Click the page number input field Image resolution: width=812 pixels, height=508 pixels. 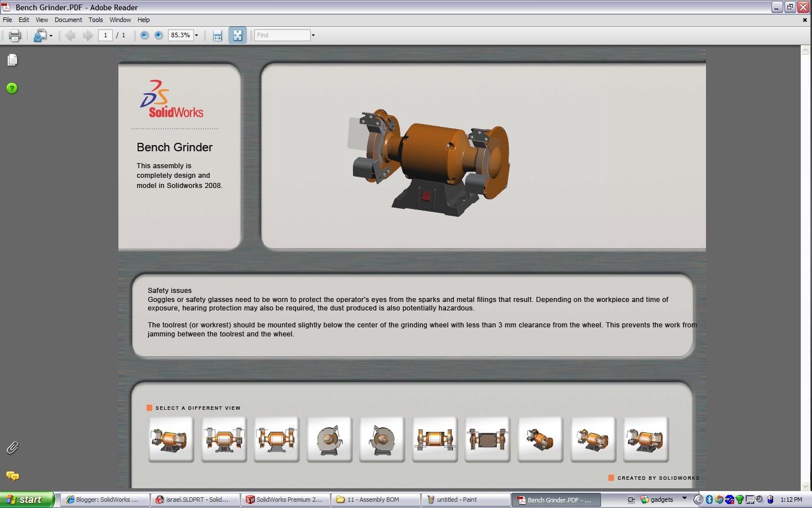[x=105, y=35]
